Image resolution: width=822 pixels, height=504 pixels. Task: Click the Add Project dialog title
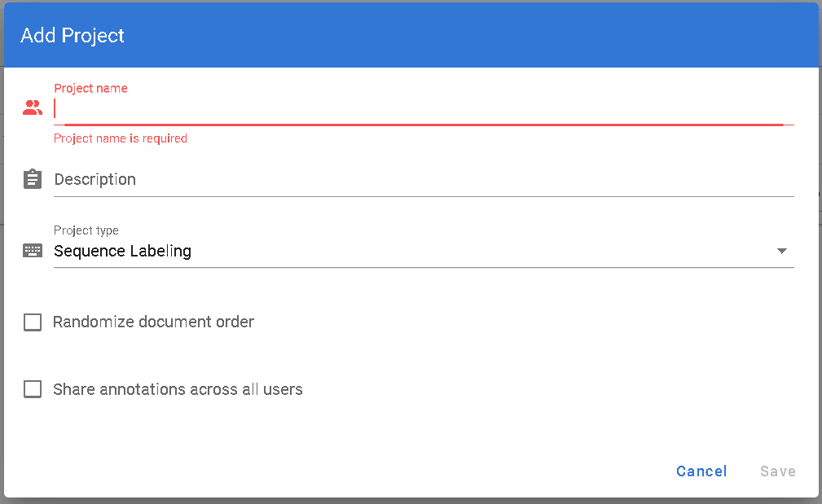(x=73, y=36)
